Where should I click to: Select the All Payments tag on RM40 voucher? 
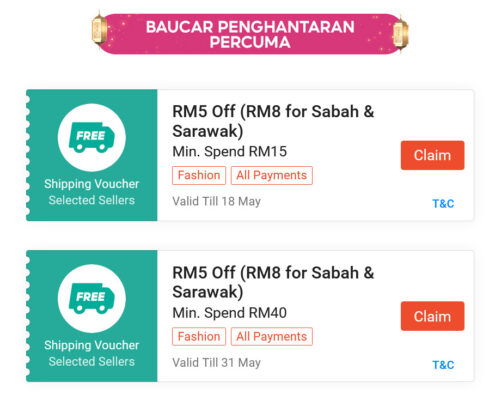pyautogui.click(x=272, y=337)
